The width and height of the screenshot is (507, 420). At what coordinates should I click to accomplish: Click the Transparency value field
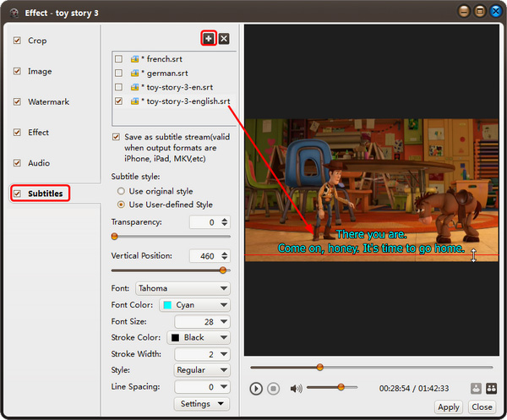pyautogui.click(x=205, y=222)
